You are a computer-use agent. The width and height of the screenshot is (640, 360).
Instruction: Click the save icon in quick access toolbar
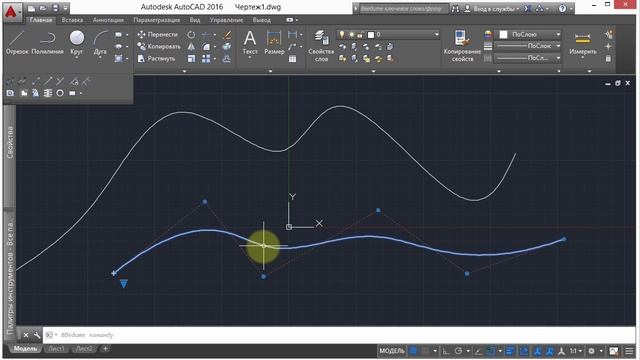(56, 8)
